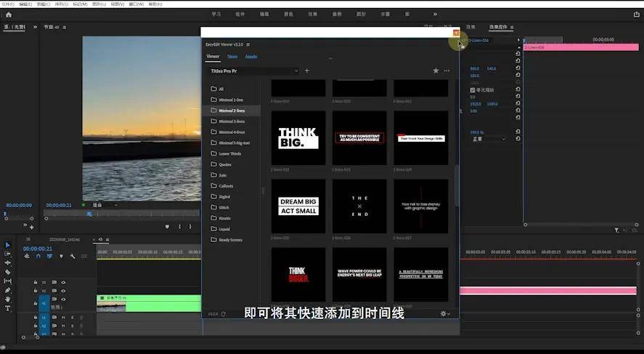Screen dimensions: 644x354
Task: Click the filter funnel icon
Action: [x=616, y=230]
